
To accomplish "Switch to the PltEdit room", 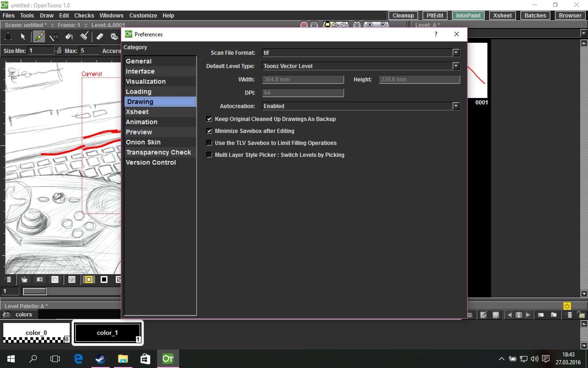I will [435, 15].
